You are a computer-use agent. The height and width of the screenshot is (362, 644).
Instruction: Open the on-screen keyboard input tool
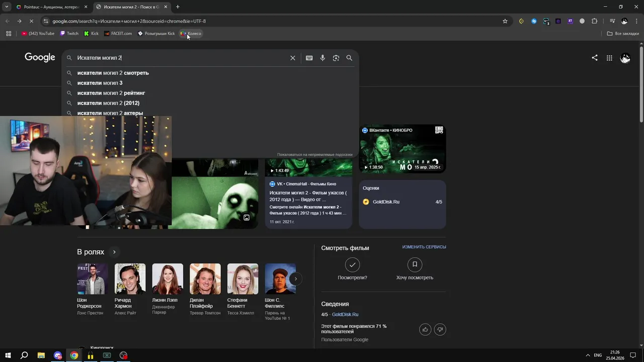309,58
